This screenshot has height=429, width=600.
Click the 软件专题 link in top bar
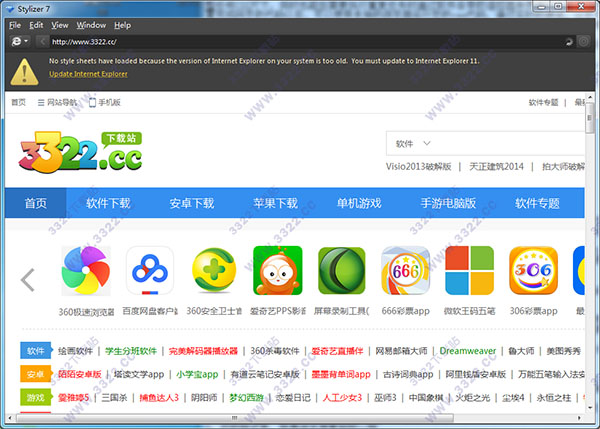coord(543,102)
